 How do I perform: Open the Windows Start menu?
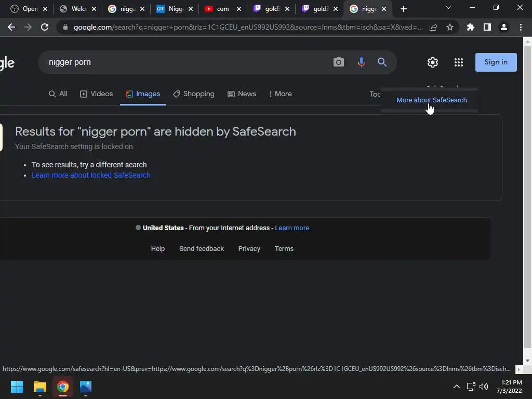coord(17,387)
